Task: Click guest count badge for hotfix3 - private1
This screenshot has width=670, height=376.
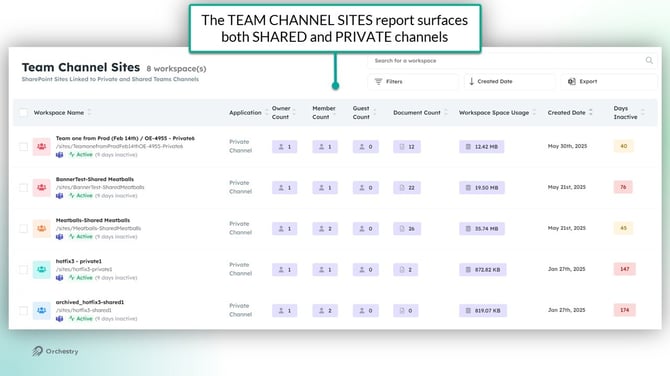Action: 365,270
